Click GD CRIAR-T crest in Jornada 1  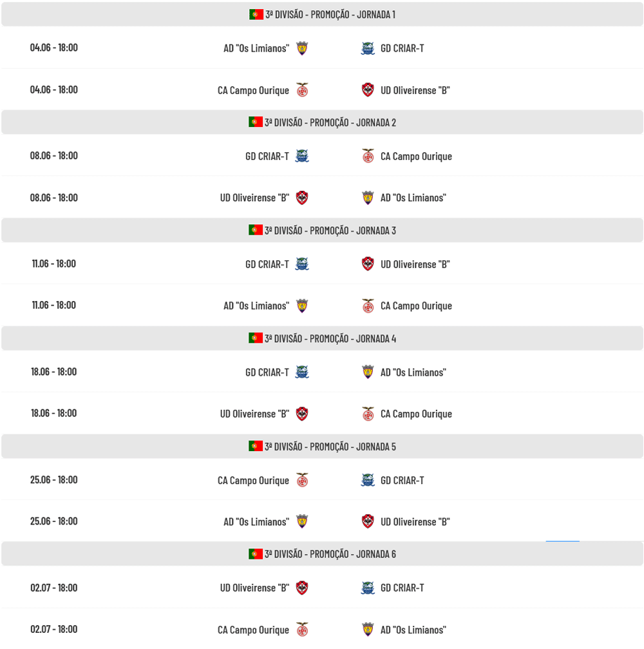[x=368, y=48]
